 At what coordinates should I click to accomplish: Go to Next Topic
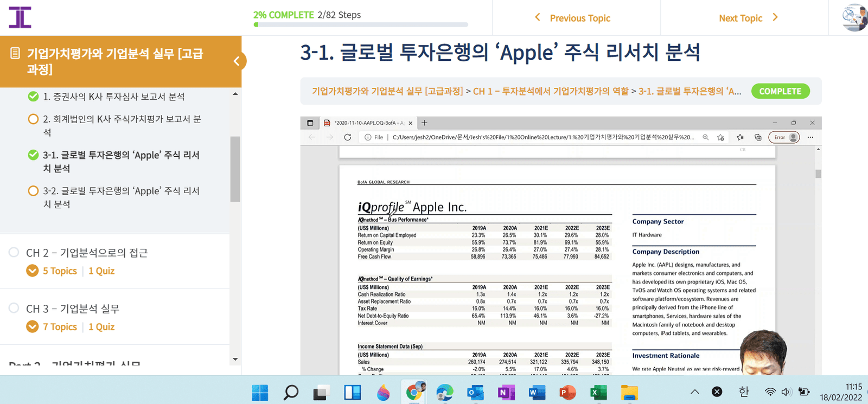point(741,18)
